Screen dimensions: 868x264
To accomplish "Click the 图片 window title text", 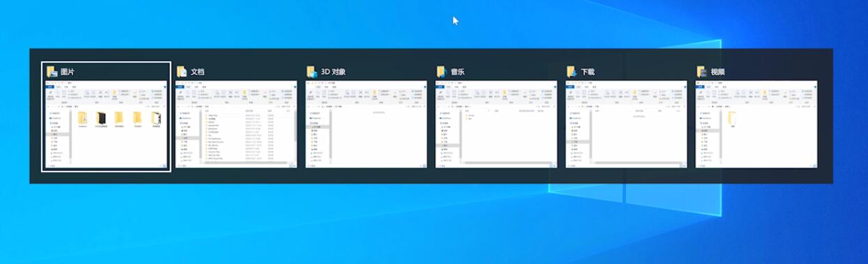I will [68, 72].
